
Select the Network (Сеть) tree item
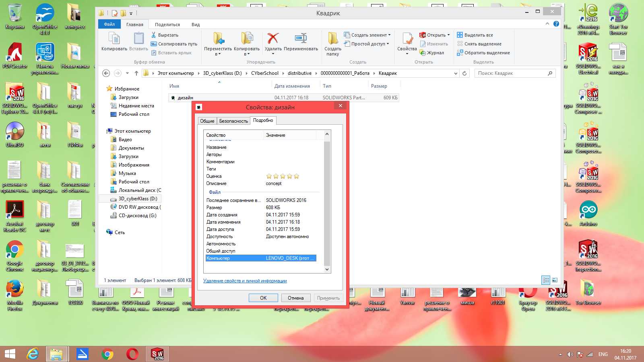tap(120, 232)
